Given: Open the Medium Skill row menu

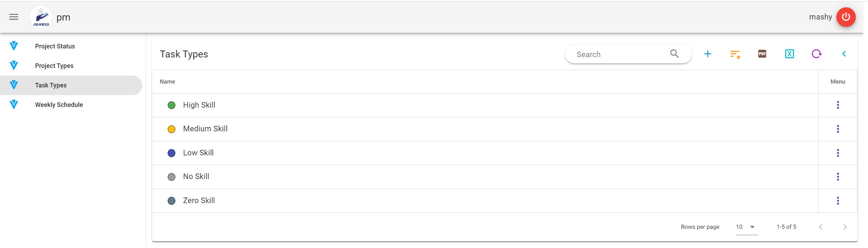Looking at the screenshot, I should (838, 129).
